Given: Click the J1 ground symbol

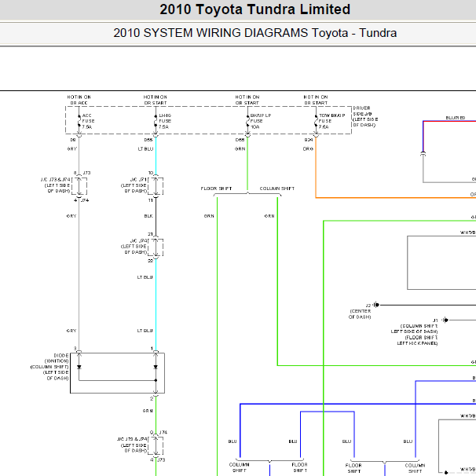Looking at the screenshot, I should coord(445,320).
